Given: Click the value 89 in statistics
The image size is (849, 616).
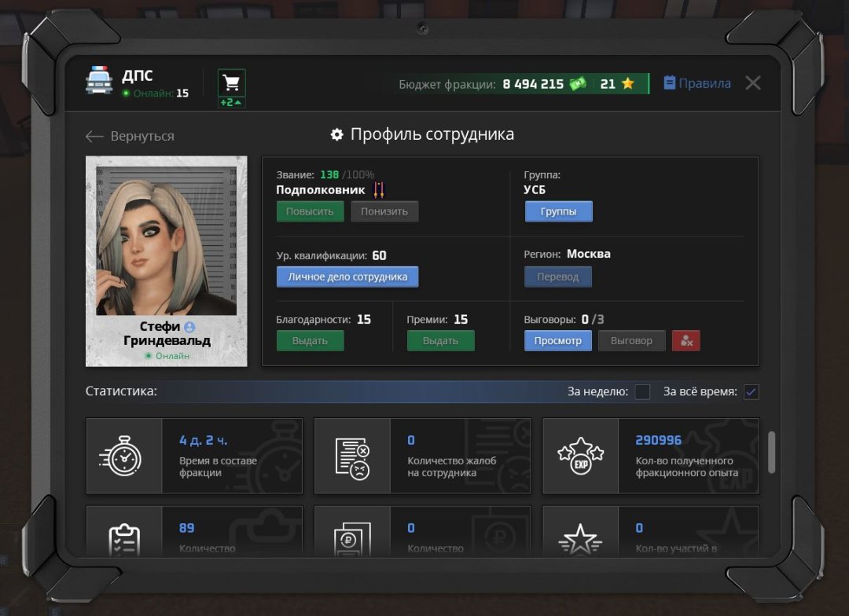Looking at the screenshot, I should point(187,528).
